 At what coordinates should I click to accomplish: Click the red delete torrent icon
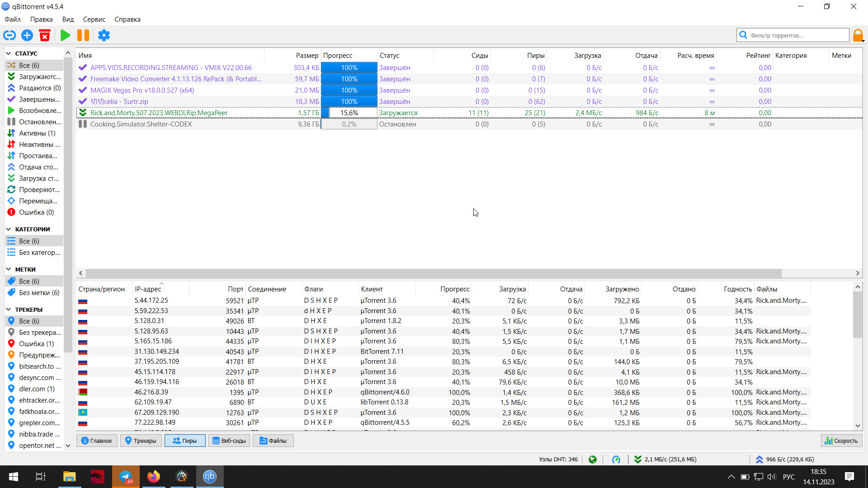tap(45, 35)
